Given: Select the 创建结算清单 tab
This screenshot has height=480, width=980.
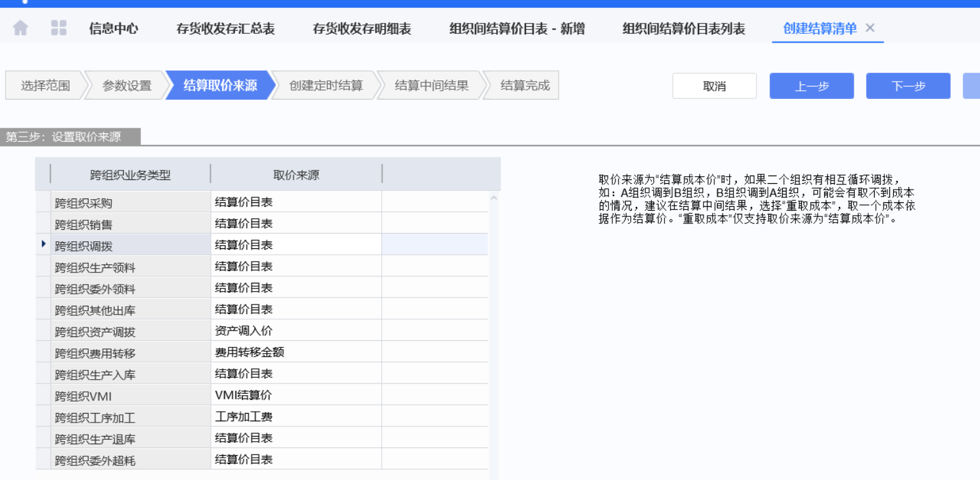Looking at the screenshot, I should tap(820, 29).
